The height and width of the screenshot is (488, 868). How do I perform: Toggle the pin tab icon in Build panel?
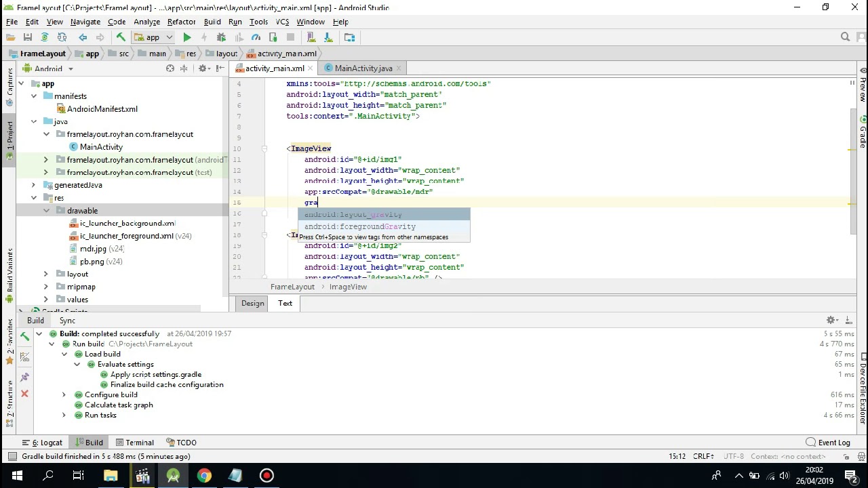coord(24,377)
